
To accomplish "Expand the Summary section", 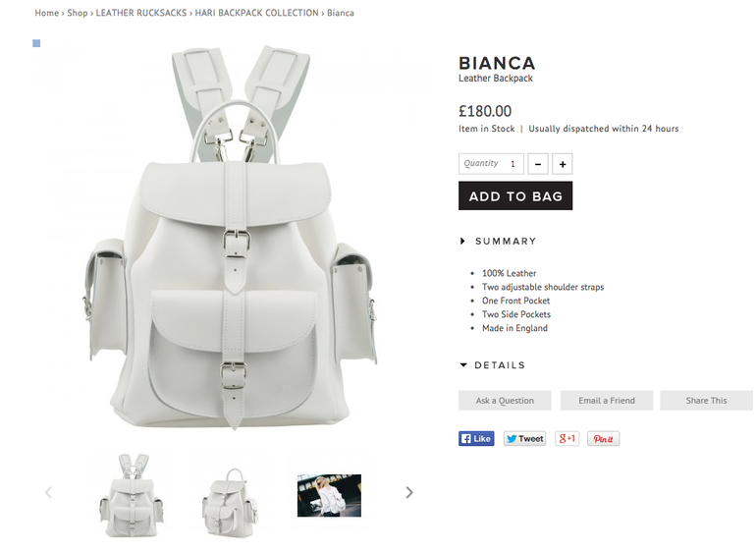I will [499, 241].
